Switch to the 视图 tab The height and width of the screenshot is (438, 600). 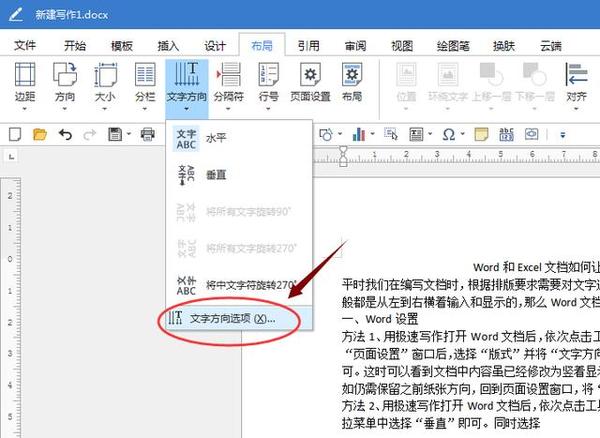pyautogui.click(x=402, y=46)
